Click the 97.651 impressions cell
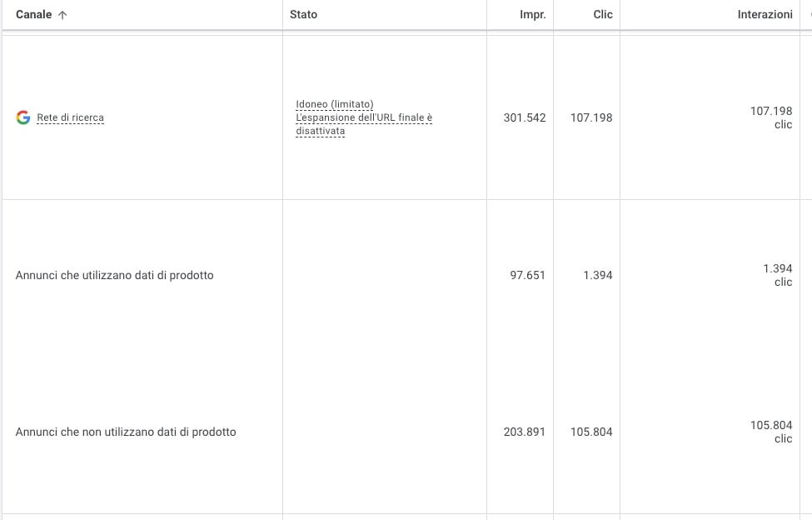Screen dimensions: 812x520 point(527,275)
